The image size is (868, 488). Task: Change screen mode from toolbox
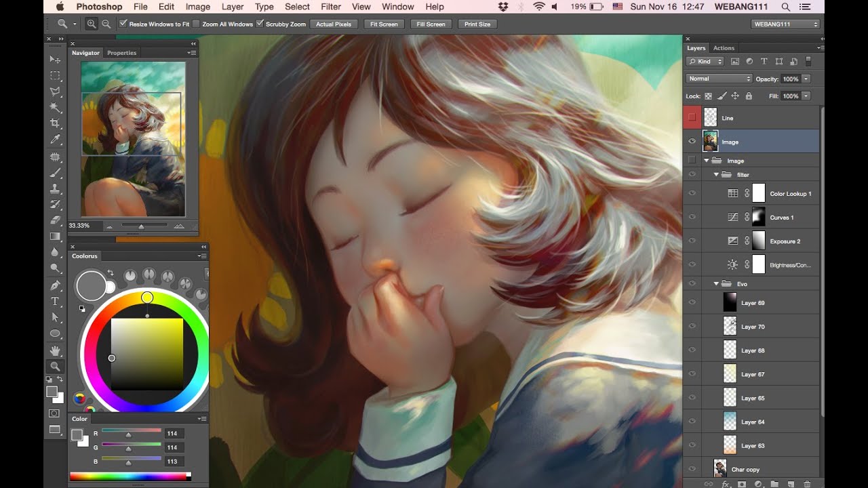point(55,430)
